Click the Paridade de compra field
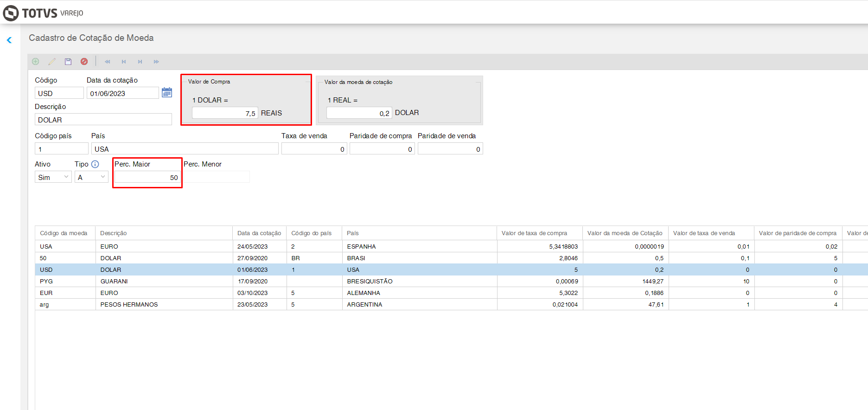This screenshot has width=868, height=410. [382, 149]
